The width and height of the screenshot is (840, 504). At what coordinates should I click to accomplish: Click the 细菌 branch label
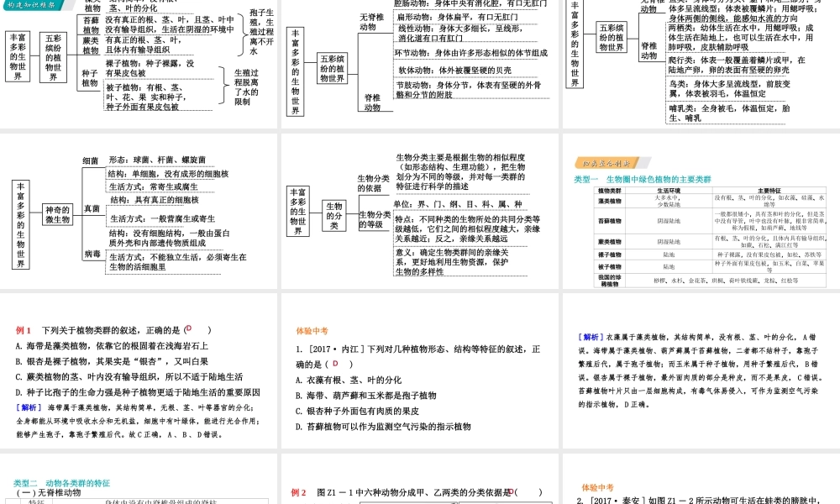coord(91,160)
